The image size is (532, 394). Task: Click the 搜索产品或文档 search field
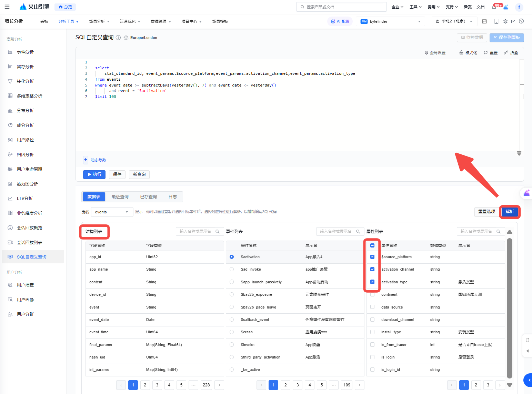(341, 7)
